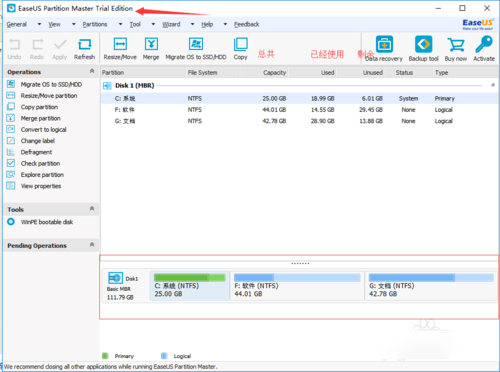Expand the General menu dropdown arrow
The image size is (500, 372).
[39, 24]
